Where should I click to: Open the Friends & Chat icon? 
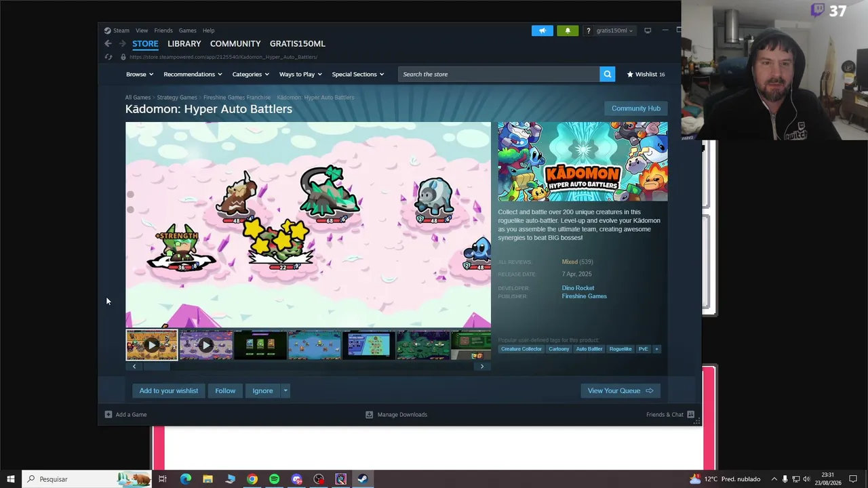point(690,414)
